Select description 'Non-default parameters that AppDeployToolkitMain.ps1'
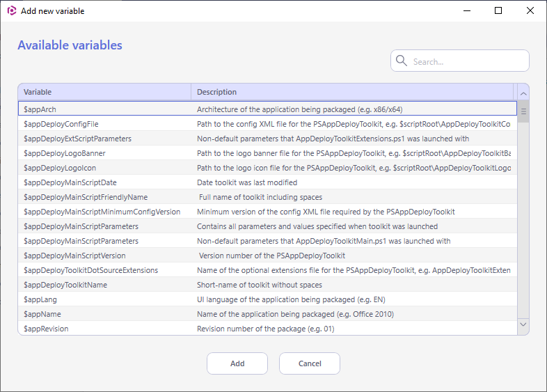This screenshot has height=392, width=547. [324, 241]
